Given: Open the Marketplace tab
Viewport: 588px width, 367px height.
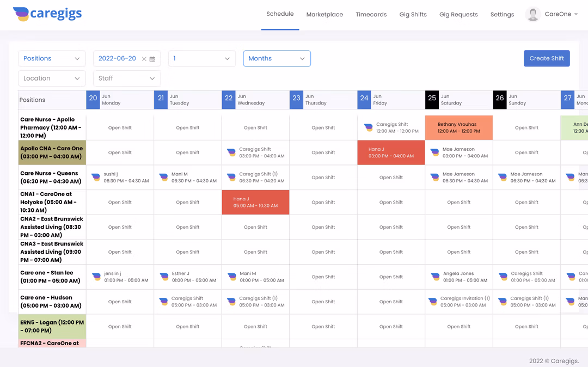Looking at the screenshot, I should point(324,14).
